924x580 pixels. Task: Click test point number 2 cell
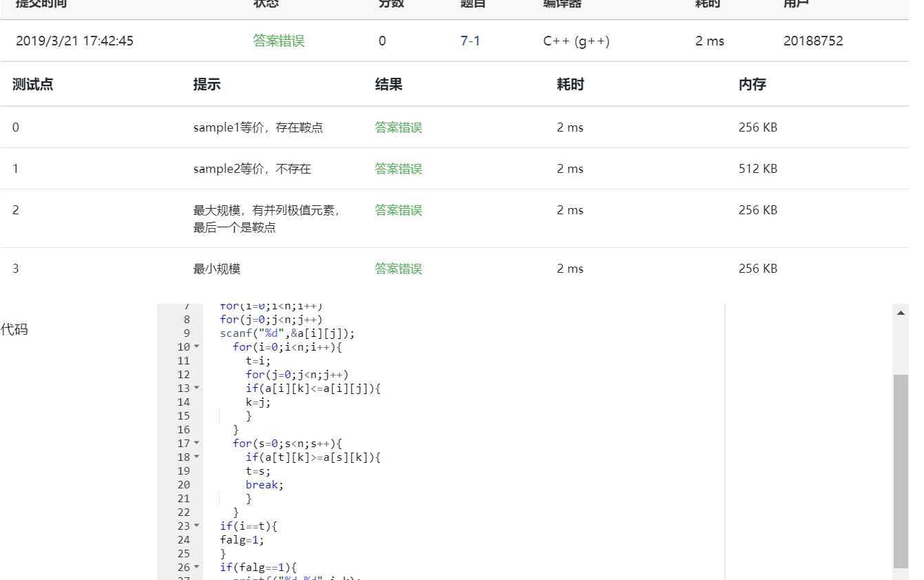(x=16, y=210)
